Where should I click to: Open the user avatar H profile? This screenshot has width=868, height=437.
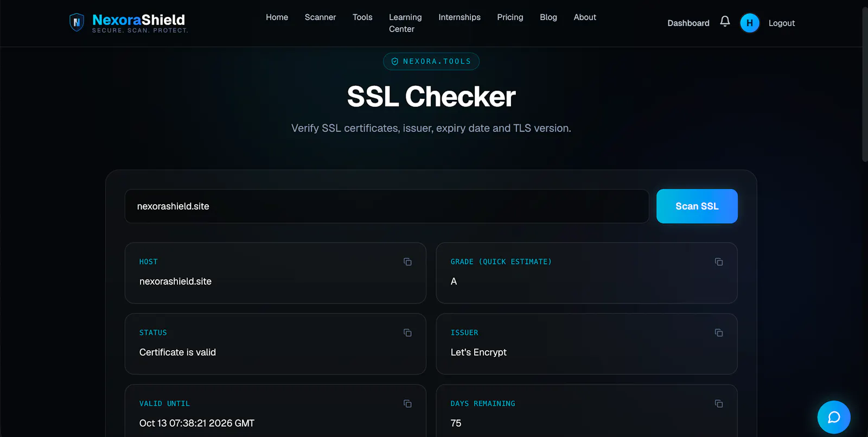[750, 23]
